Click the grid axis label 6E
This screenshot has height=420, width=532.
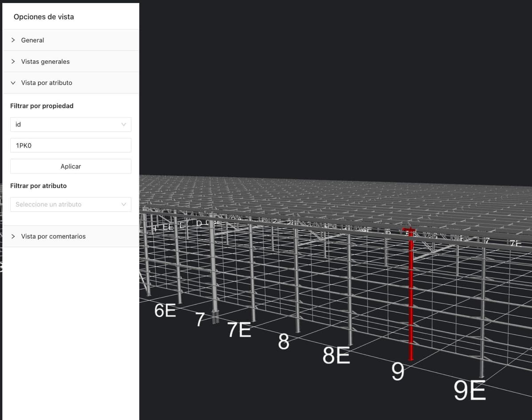click(165, 310)
